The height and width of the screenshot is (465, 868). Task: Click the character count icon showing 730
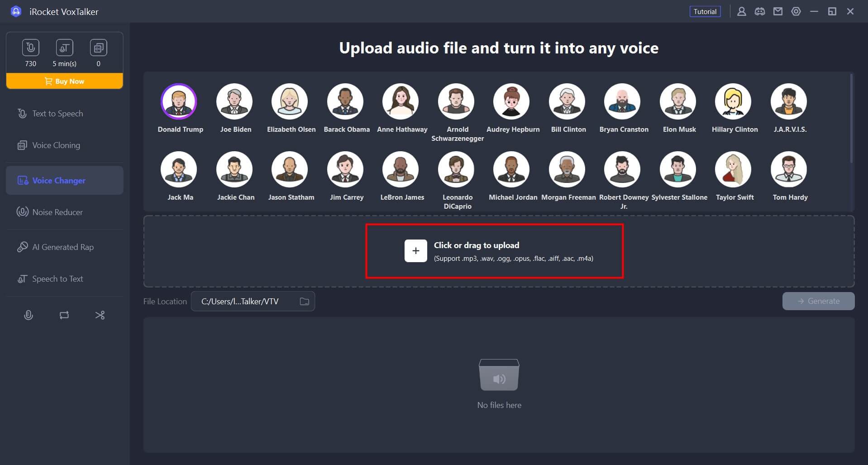point(30,48)
